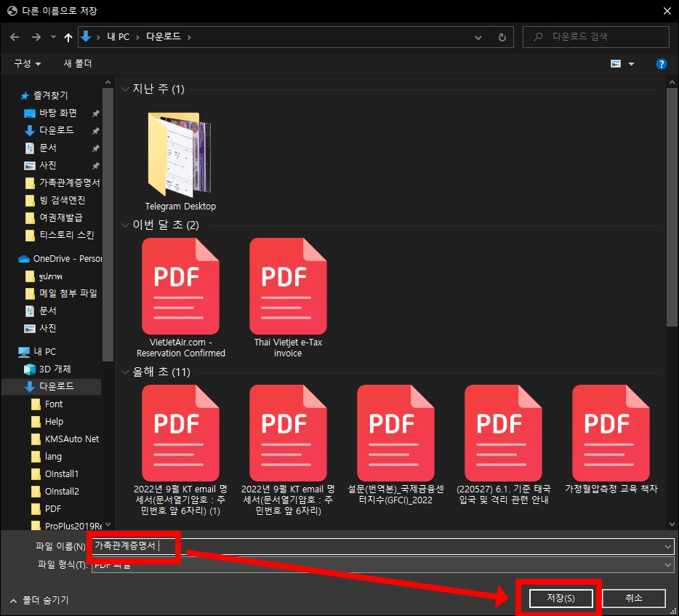Open the Font folder in tree
Screen dimensions: 679x616
coord(53,404)
